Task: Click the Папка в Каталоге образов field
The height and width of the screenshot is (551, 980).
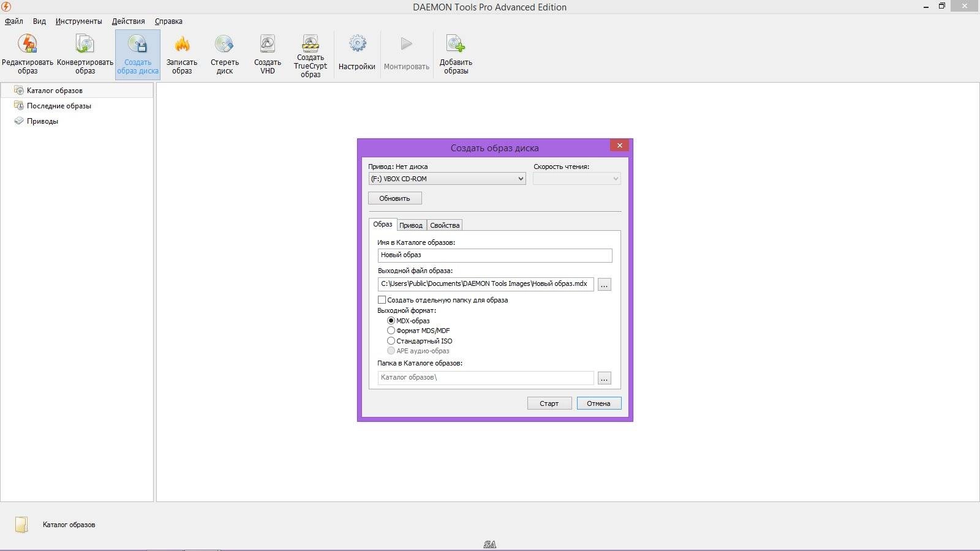Action: click(x=486, y=378)
